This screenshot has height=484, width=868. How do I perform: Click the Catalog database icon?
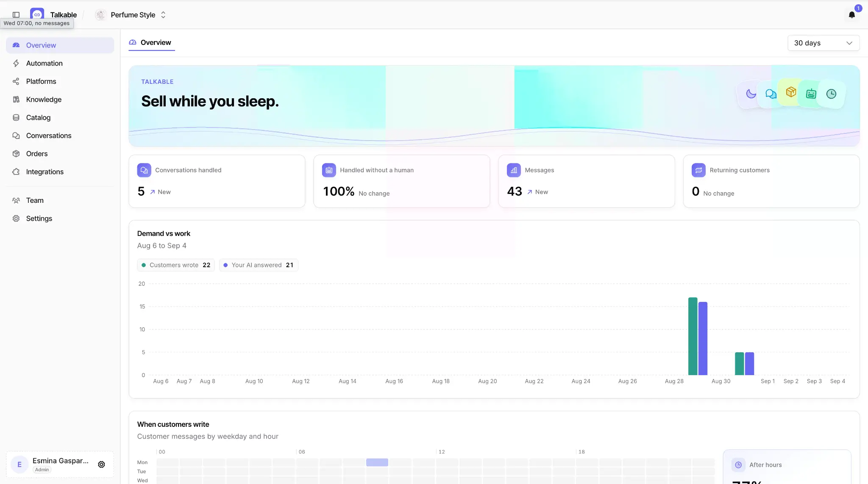(x=16, y=117)
